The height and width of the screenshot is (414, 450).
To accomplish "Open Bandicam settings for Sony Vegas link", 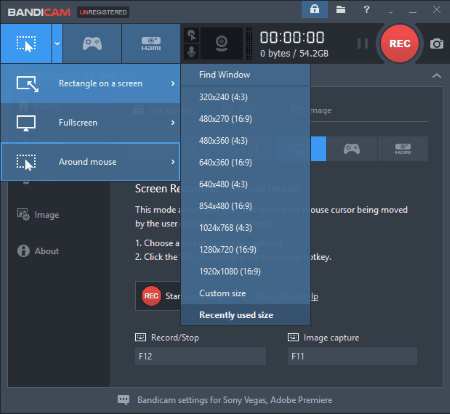I will [x=235, y=400].
